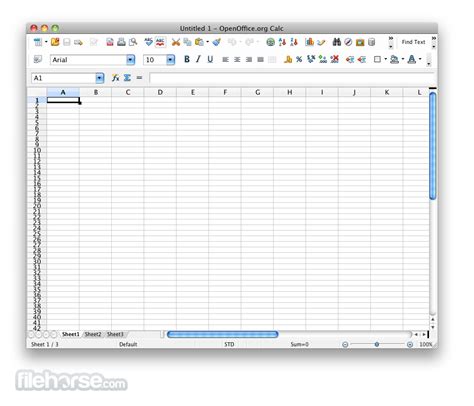Open the Paste options dropdown arrow
The height and width of the screenshot is (406, 474).
[x=208, y=42]
